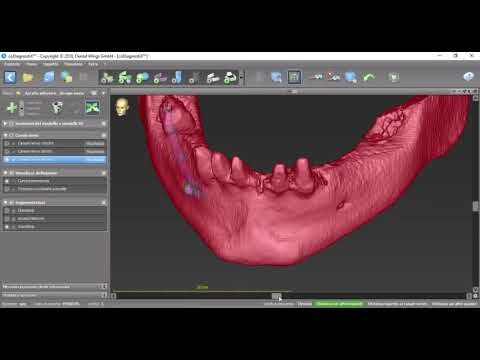This screenshot has width=480, height=360.
Task: Click the vertical stepper beside the green plus
Action: tap(21, 108)
